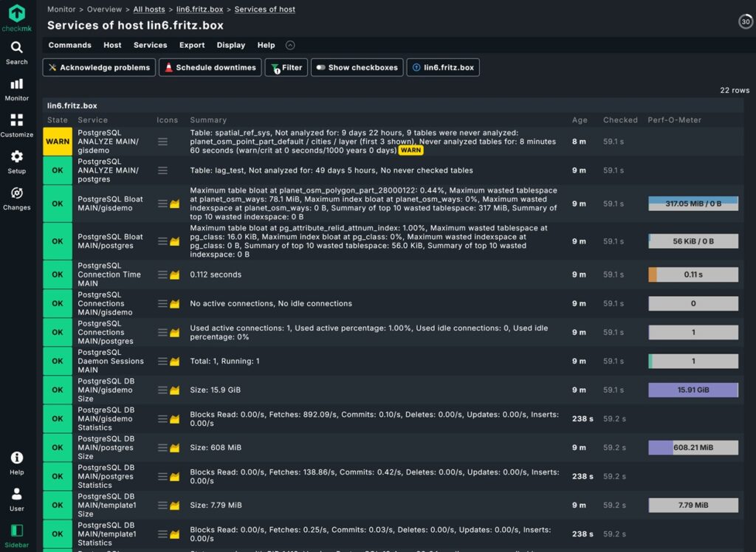756x552 pixels.
Task: Collapse the menu bar toggle arrow
Action: (x=289, y=45)
